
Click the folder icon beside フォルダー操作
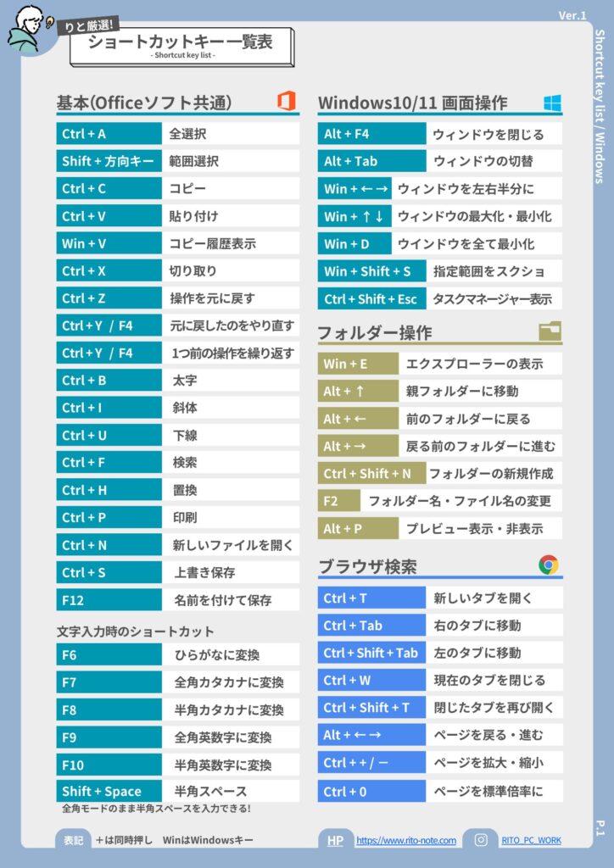click(550, 331)
